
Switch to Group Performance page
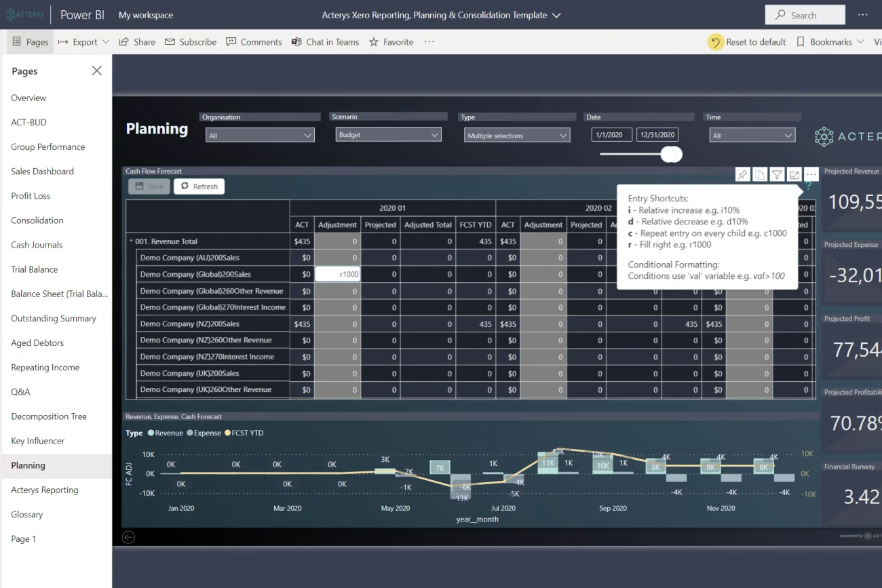point(48,146)
